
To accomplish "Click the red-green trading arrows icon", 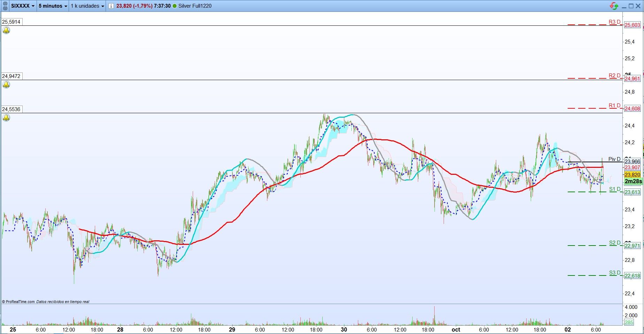I will click(x=614, y=6).
